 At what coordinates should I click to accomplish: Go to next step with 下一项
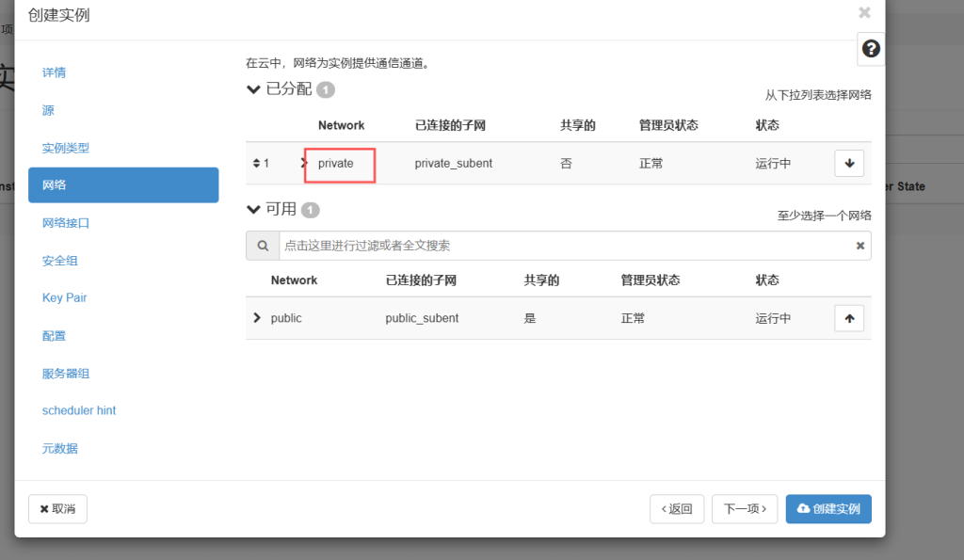(x=745, y=508)
